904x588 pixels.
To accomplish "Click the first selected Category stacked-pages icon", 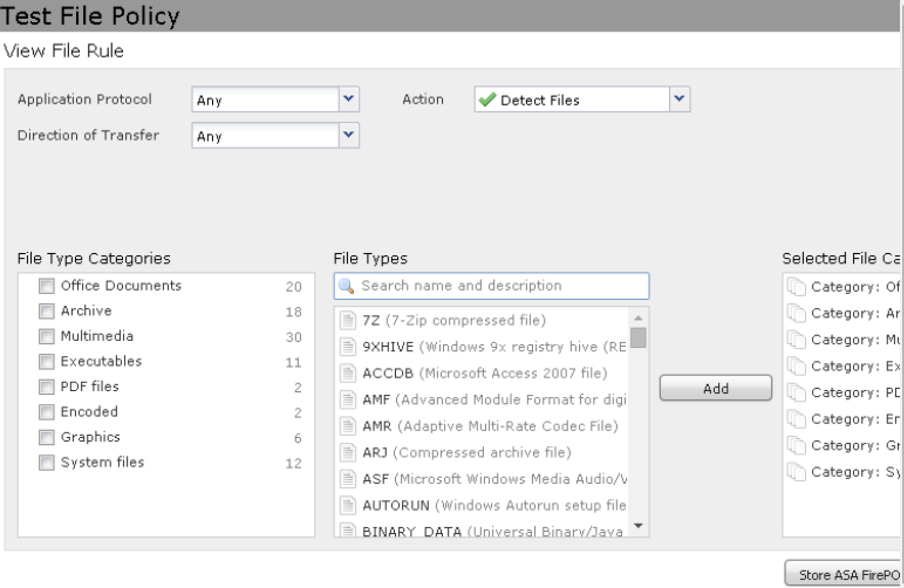I will 796,286.
